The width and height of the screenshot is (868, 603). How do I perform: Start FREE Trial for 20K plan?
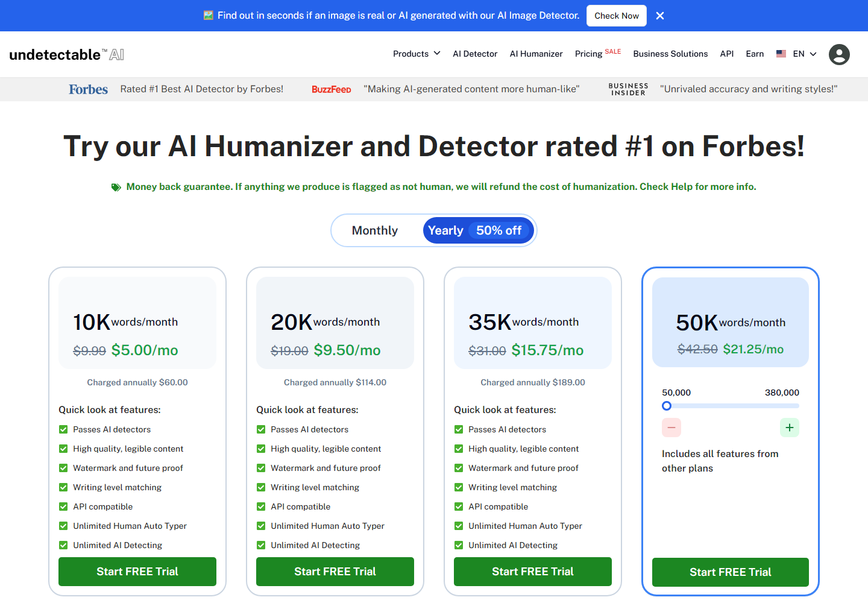point(335,572)
